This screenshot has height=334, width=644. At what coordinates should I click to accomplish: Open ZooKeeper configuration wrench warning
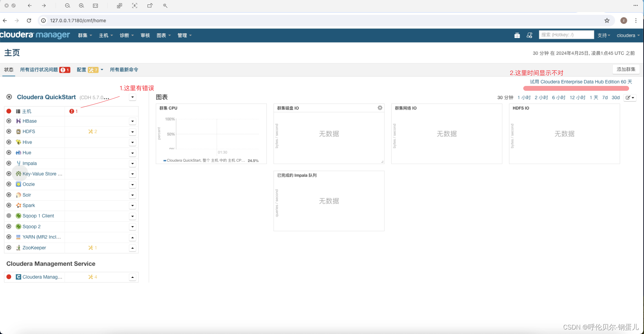93,248
